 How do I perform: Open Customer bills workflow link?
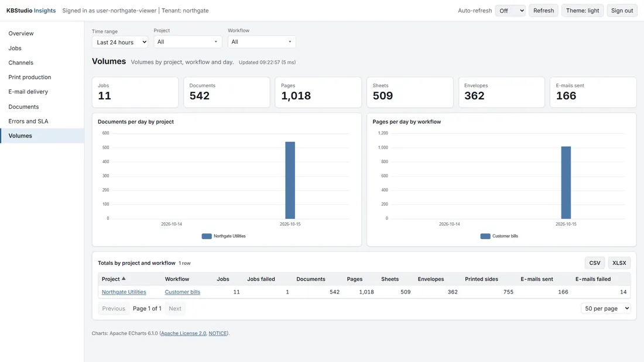182,292
